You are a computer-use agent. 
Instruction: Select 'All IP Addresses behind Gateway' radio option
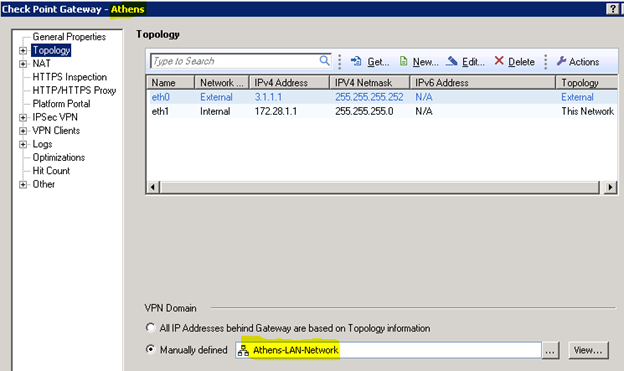[150, 328]
